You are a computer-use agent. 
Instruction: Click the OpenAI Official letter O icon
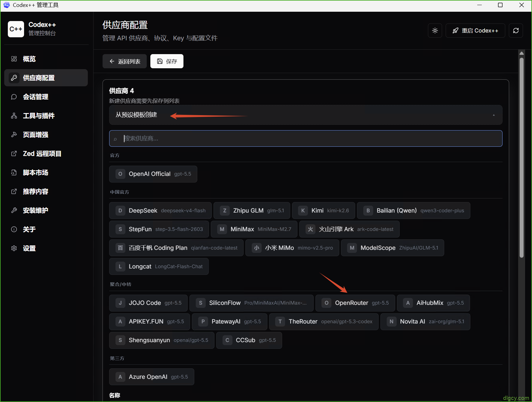click(x=120, y=174)
